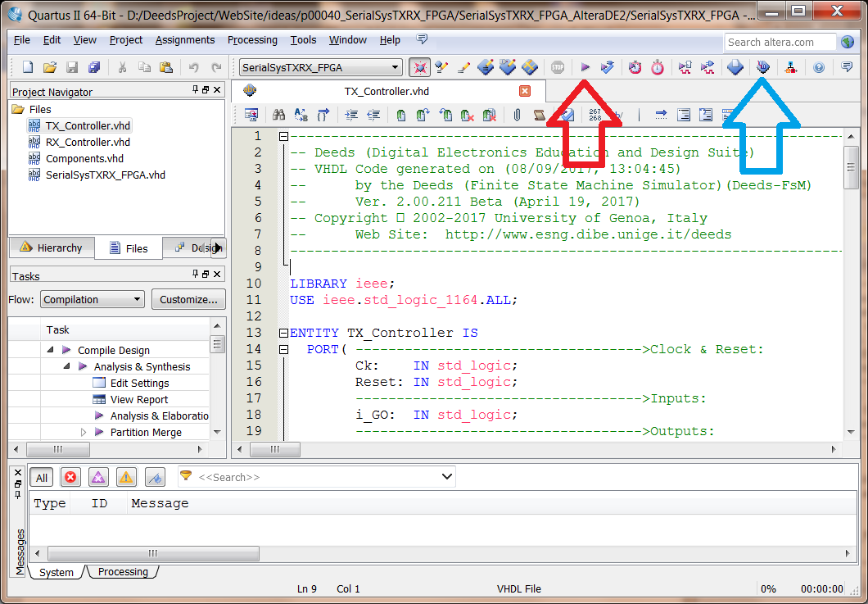
Task: Create a new file with the New icon
Action: (27, 67)
